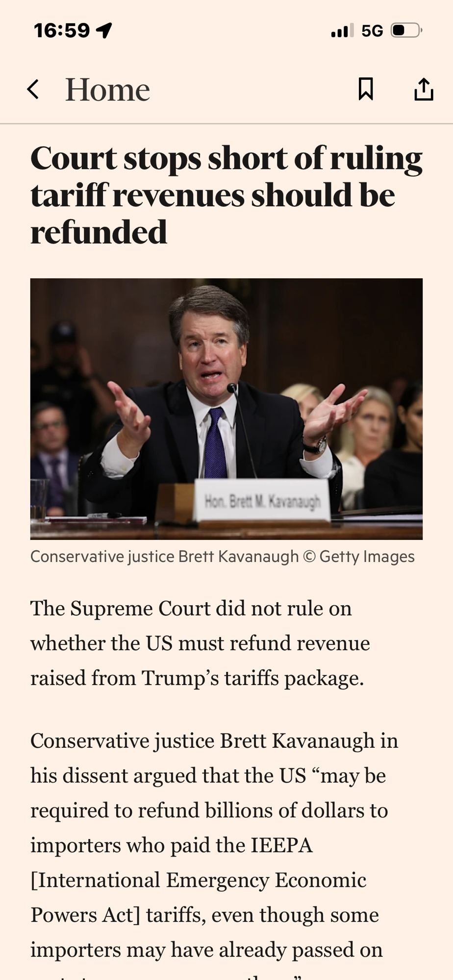Image resolution: width=453 pixels, height=980 pixels.
Task: Tap the word 'refunded' in headline
Action: coord(99,232)
